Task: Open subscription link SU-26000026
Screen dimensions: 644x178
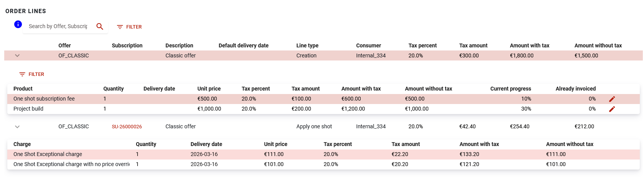Action: point(127,126)
